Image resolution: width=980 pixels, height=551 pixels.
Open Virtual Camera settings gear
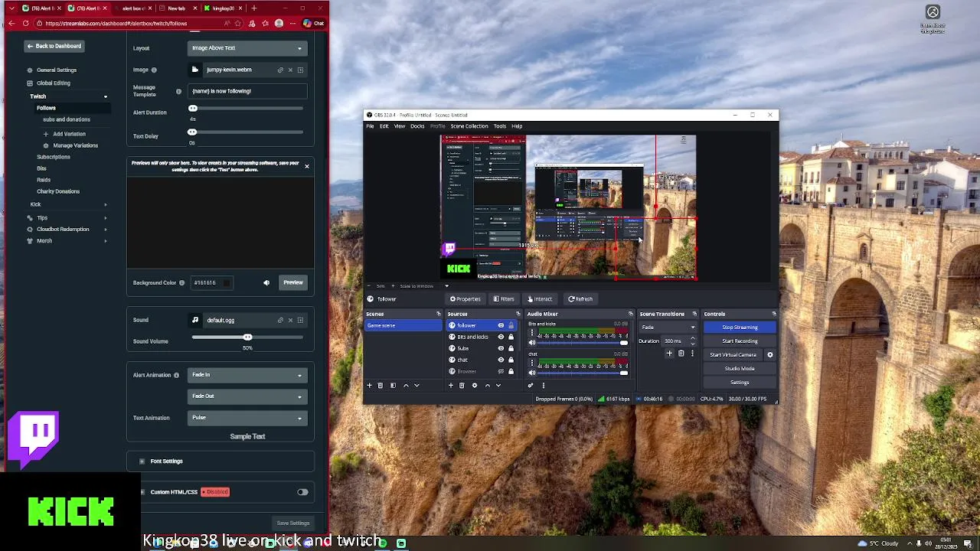tap(770, 355)
